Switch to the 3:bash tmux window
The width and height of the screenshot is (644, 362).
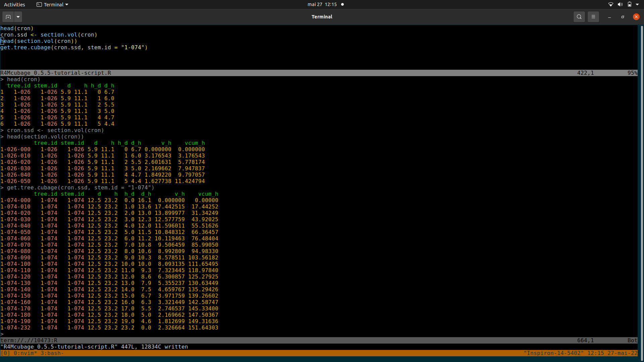click(52, 353)
